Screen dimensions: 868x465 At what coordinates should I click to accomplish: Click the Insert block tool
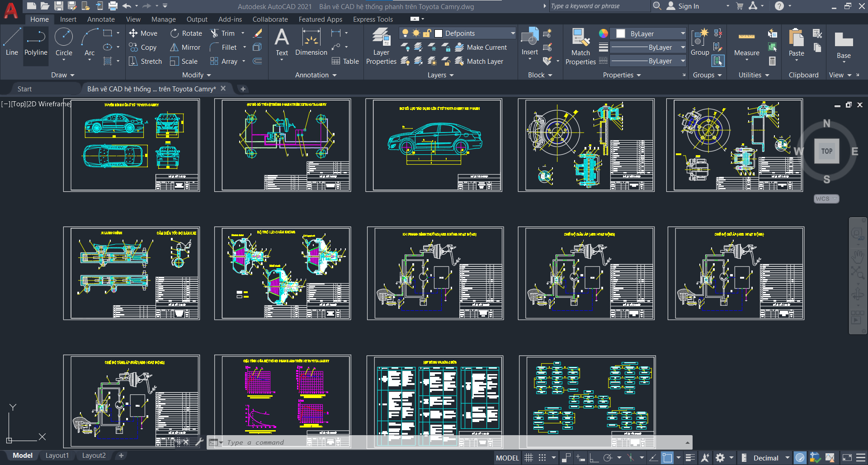(529, 42)
